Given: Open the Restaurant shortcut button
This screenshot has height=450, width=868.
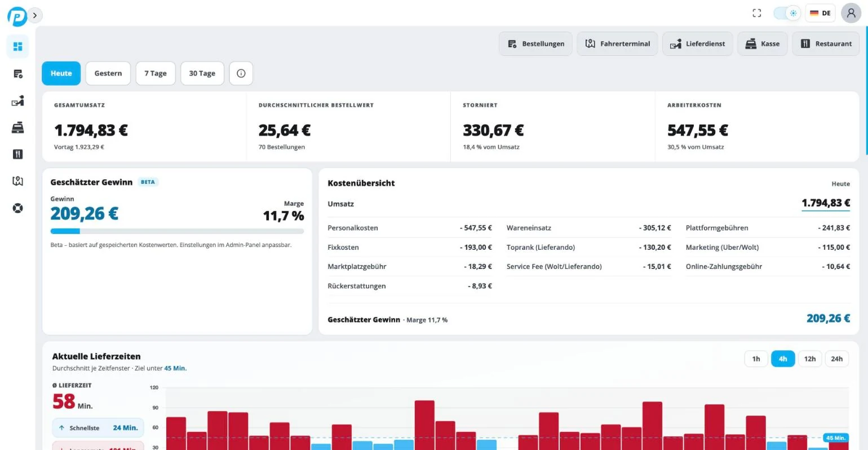Looking at the screenshot, I should (x=826, y=43).
